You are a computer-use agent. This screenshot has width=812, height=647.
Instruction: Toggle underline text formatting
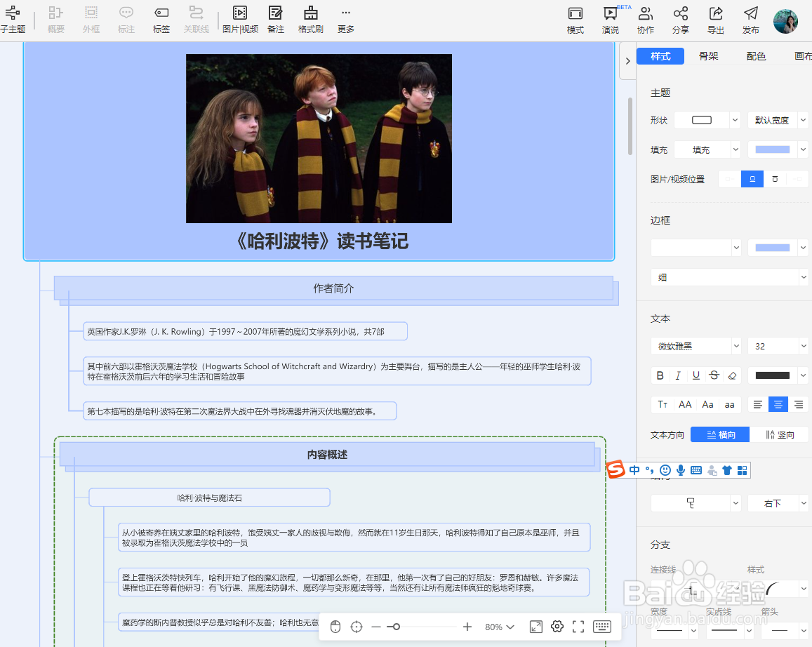pyautogui.click(x=696, y=375)
